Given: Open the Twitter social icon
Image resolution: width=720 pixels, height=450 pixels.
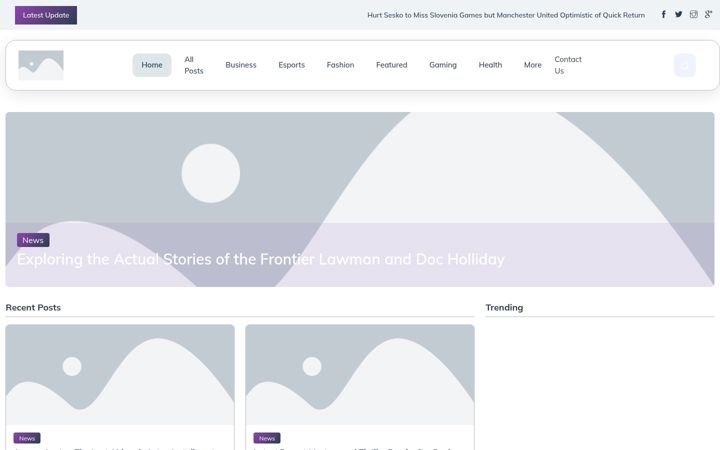Looking at the screenshot, I should click(x=679, y=15).
